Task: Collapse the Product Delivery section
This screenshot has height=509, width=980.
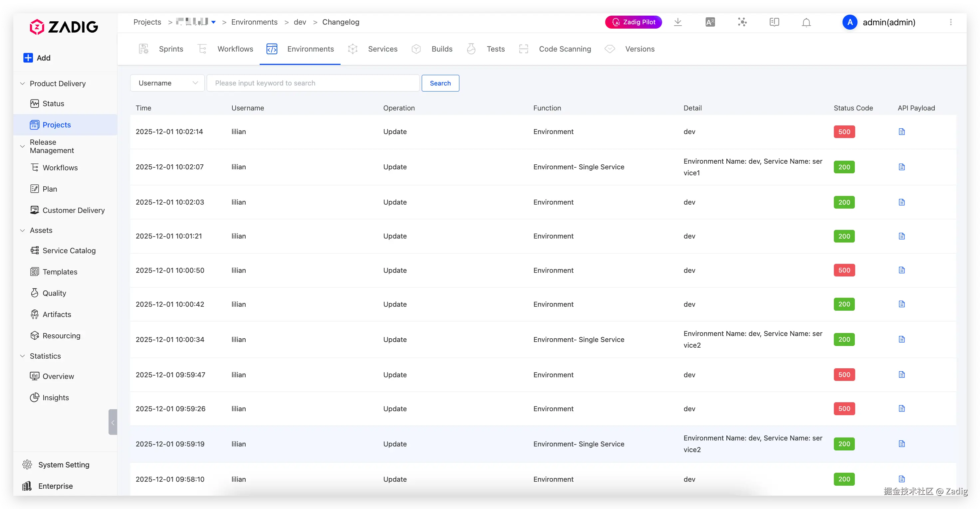Action: click(x=22, y=84)
